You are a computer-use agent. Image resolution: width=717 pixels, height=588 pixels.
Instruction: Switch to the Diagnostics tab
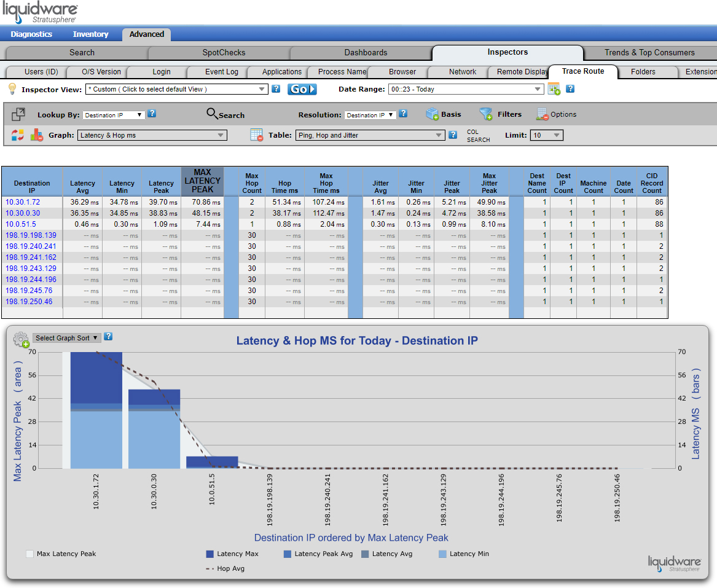point(31,34)
